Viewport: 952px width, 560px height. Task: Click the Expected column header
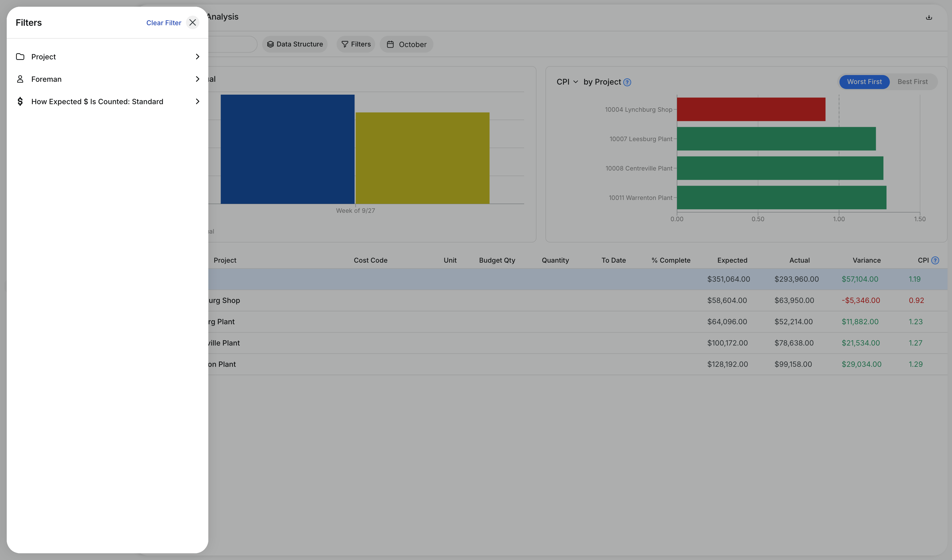click(x=732, y=260)
